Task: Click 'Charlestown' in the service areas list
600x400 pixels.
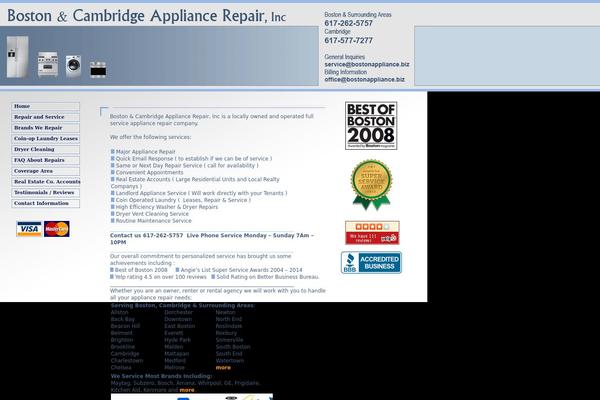Action: [x=127, y=361]
